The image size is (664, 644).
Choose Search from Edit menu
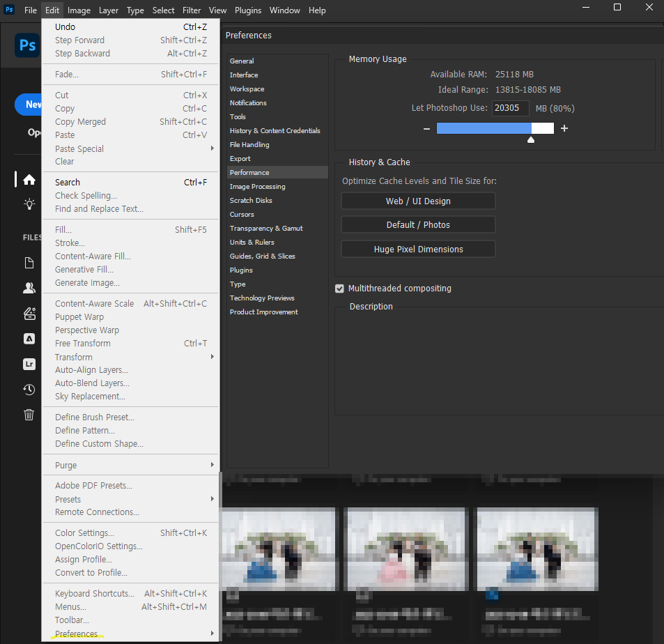[130, 182]
